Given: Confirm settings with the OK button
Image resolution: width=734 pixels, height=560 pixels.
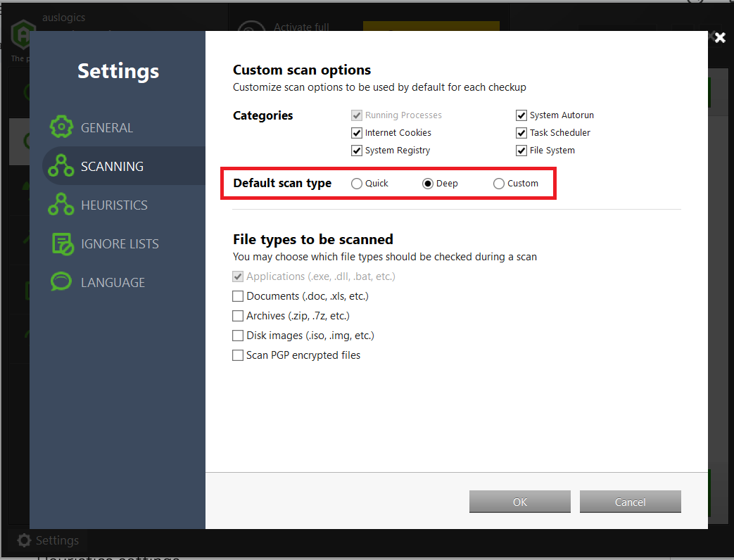Looking at the screenshot, I should (519, 502).
